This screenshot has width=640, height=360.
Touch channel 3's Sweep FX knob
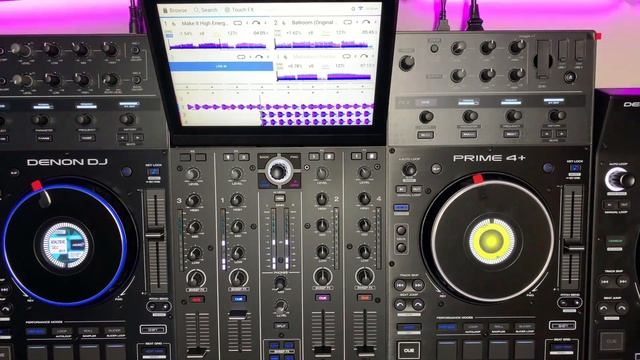196,279
